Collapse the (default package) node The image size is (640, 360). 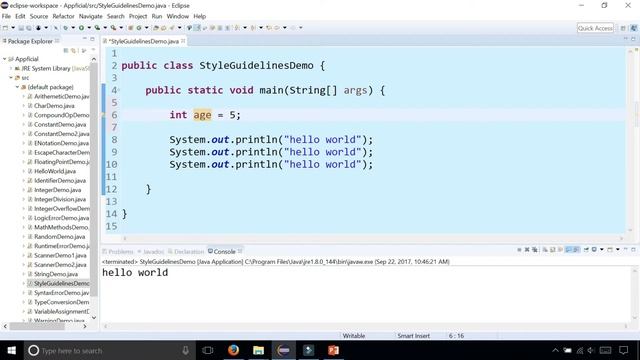point(17,87)
